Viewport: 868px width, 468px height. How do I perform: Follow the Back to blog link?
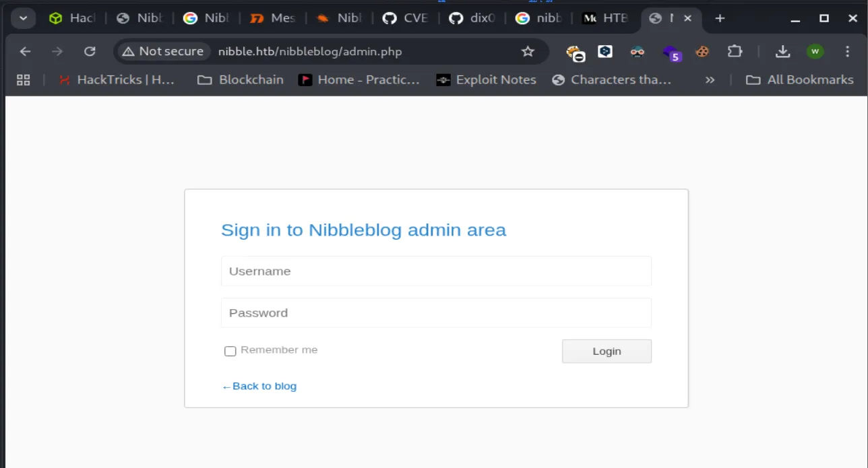259,386
